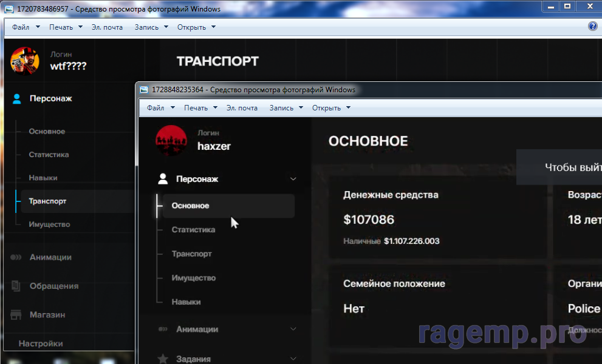Select Статистика under haxzer's Персонаж

coord(193,230)
